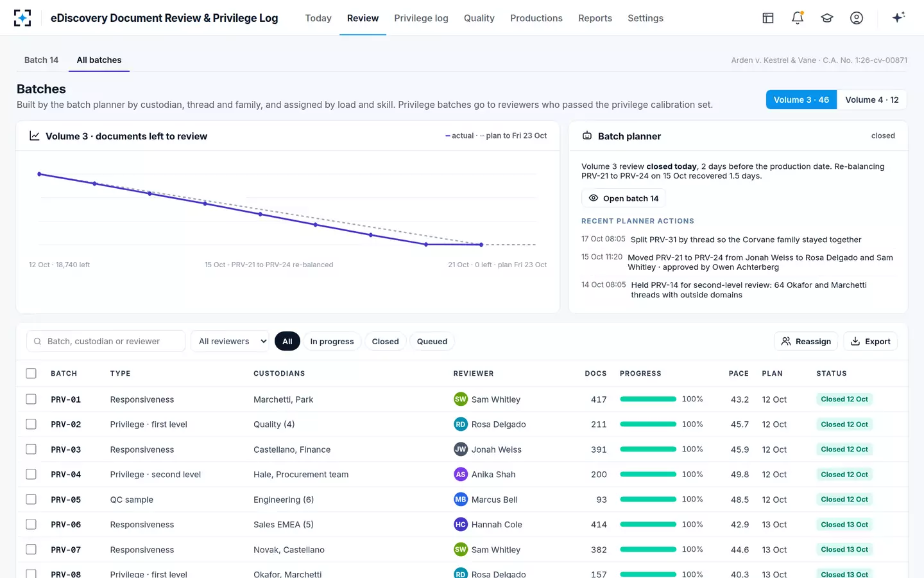Check the box for batch PRV-03

pos(31,450)
